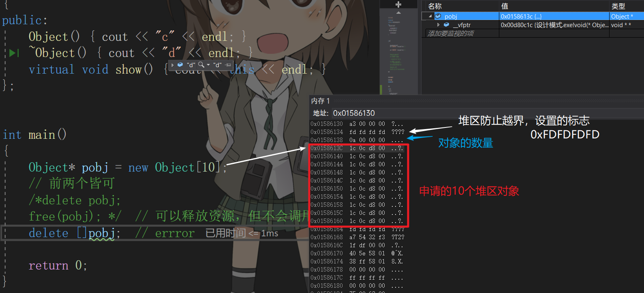Click the 值 column header
Viewport: 644px width, 293px height.
505,6
